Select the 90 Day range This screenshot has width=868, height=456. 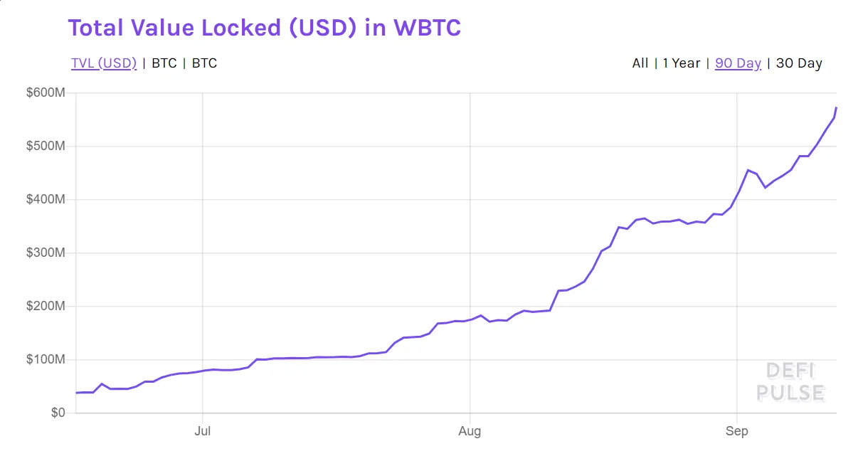point(738,63)
